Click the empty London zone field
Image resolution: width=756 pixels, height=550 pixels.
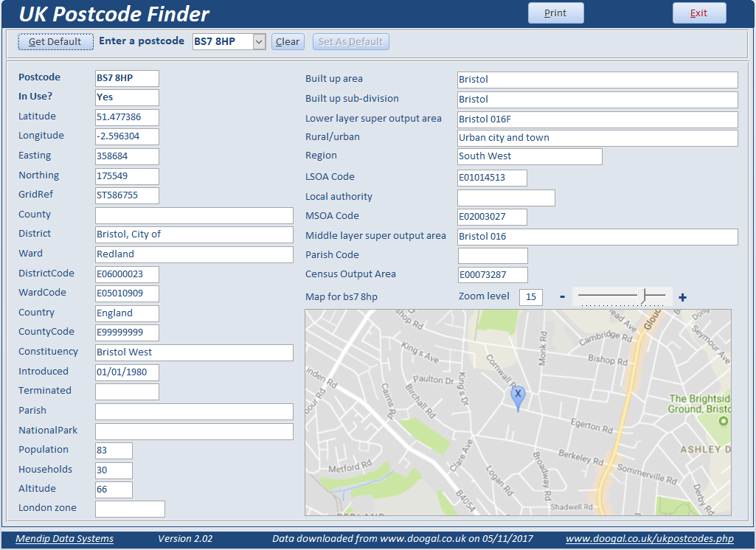[130, 509]
